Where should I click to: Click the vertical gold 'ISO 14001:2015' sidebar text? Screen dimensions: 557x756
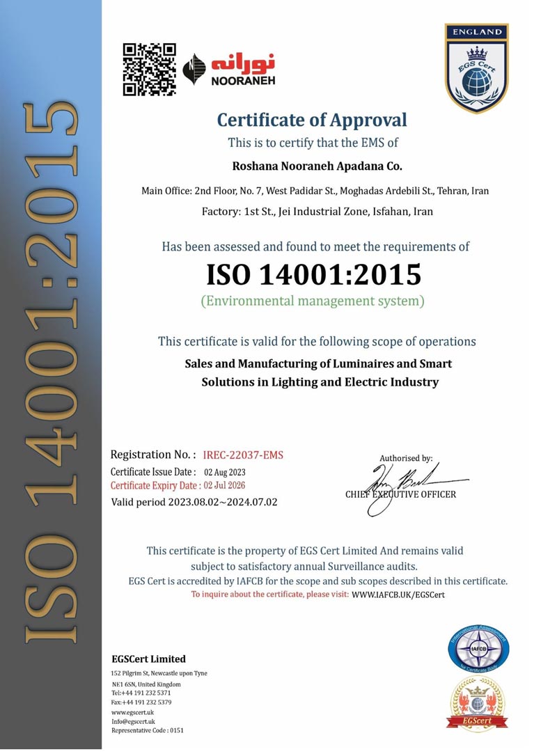point(51,373)
